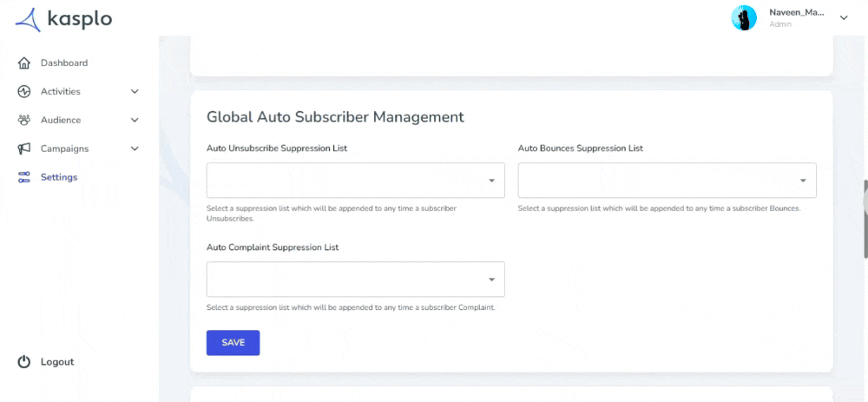Click the Settings sliders icon
This screenshot has width=868, height=402.
coord(23,178)
